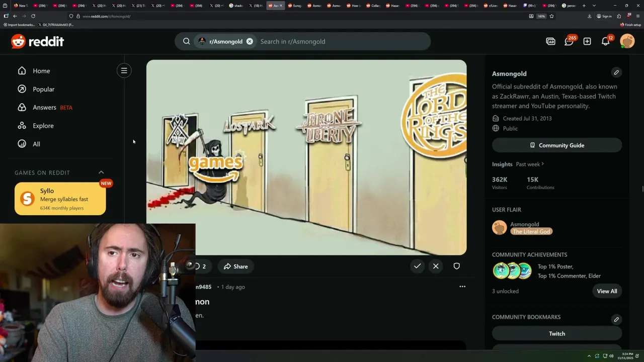
Task: Close the active Asmongold tab
Action: (281, 6)
